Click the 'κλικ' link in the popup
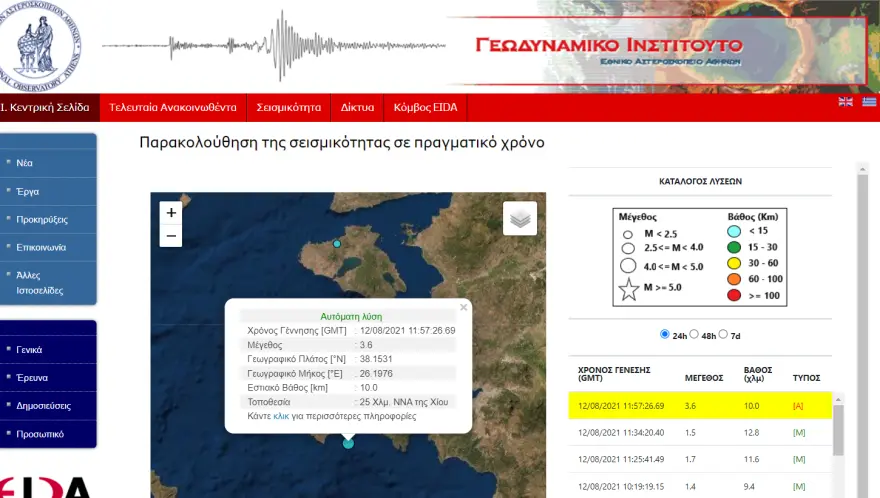 pyautogui.click(x=281, y=414)
